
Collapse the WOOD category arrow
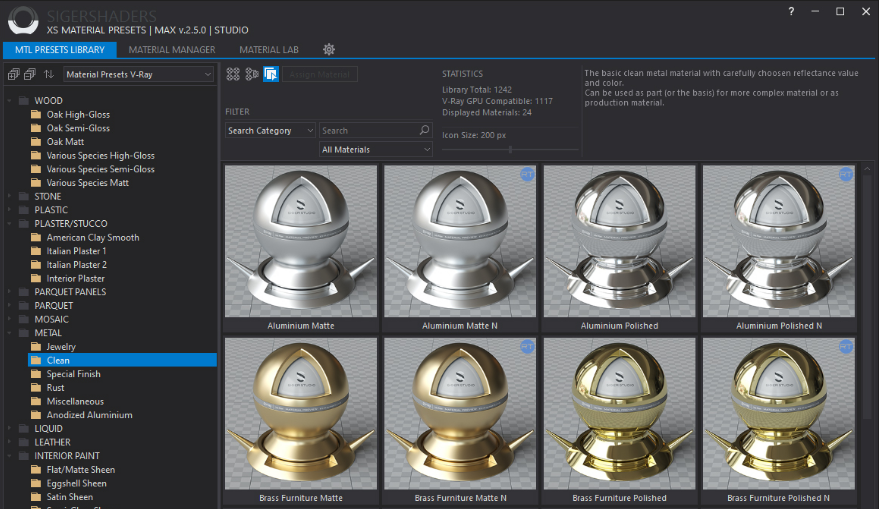(10, 101)
